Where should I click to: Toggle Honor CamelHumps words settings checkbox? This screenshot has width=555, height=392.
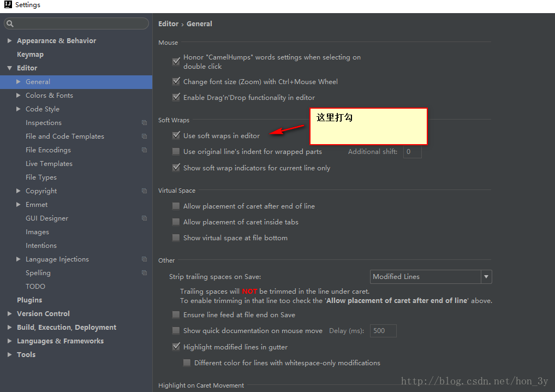coord(176,61)
